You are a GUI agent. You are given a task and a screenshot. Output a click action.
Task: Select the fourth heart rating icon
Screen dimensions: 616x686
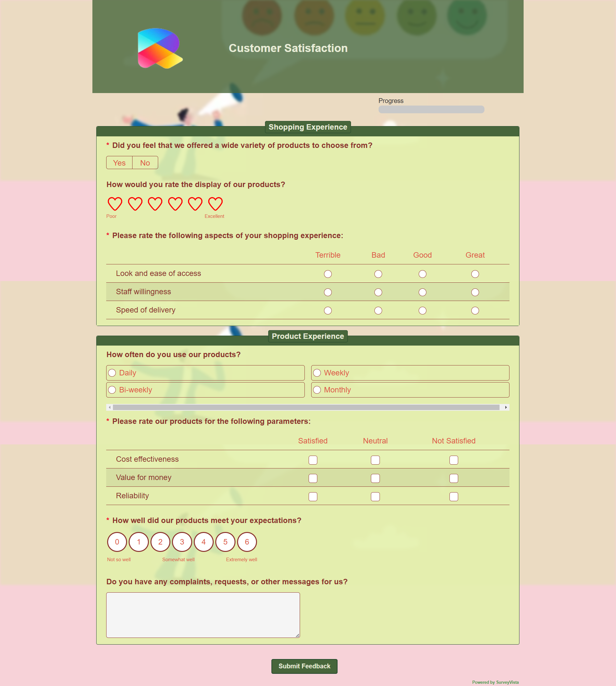tap(175, 204)
